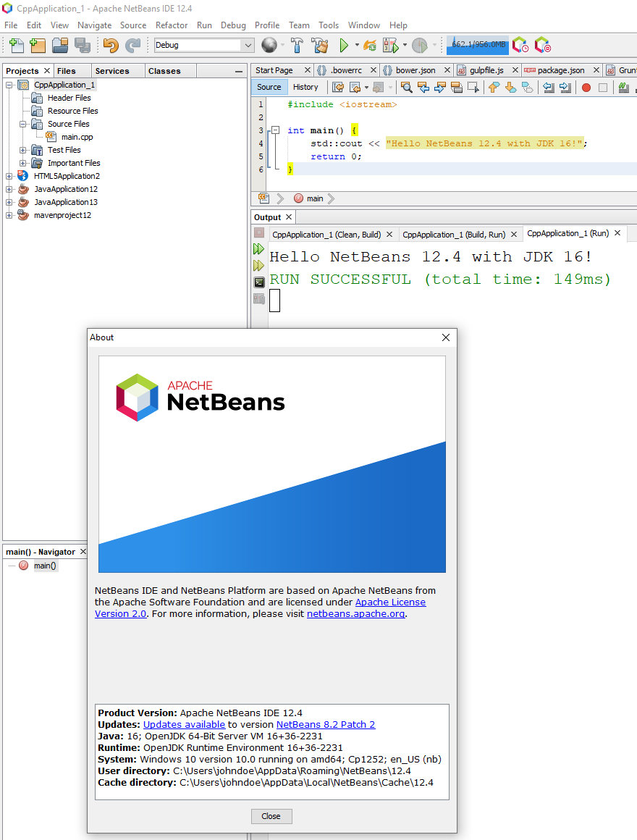The image size is (637, 840).
Task: Open the netbeans.apache.org link
Action: pyautogui.click(x=355, y=614)
